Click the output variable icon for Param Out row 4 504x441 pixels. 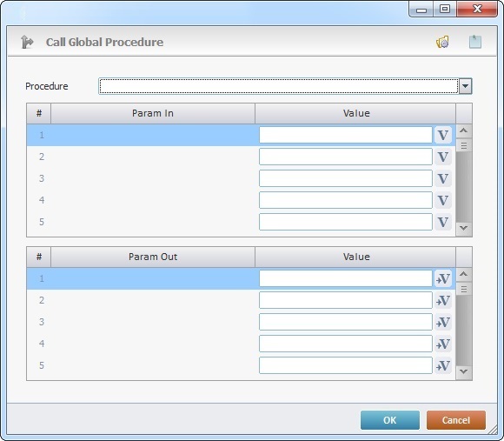pyautogui.click(x=443, y=344)
